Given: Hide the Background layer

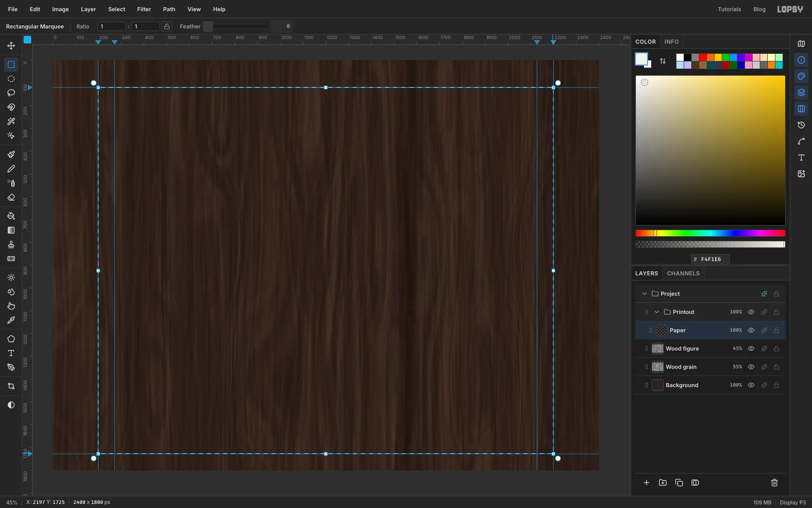Looking at the screenshot, I should pos(751,385).
